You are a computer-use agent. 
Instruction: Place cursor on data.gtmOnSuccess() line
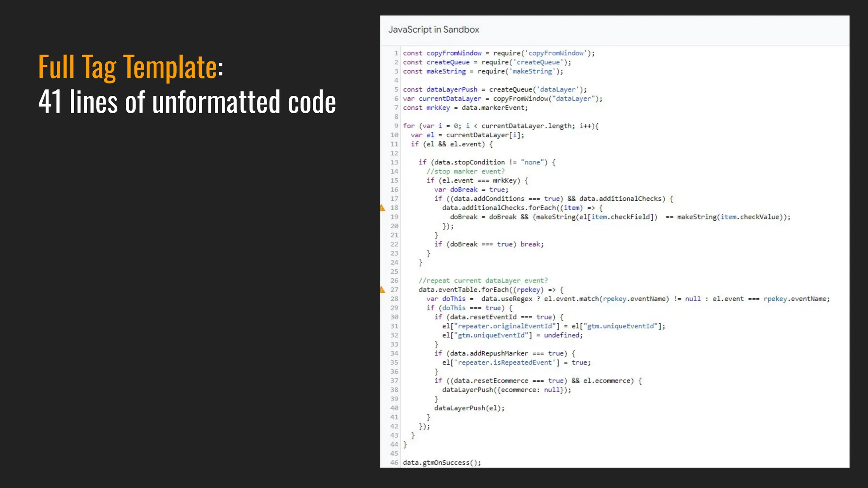[442, 463]
